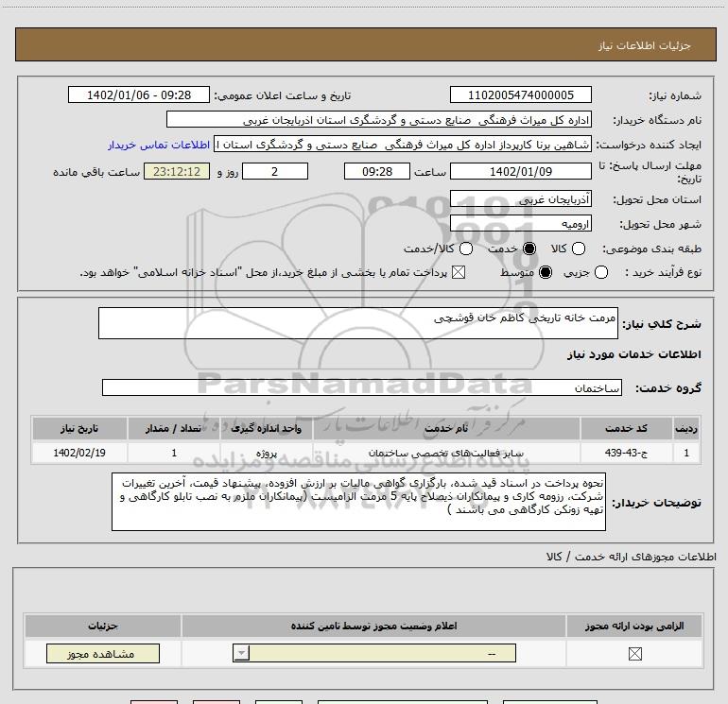Click the delivery city field ارومیه
728x704 pixels.
tap(520, 224)
